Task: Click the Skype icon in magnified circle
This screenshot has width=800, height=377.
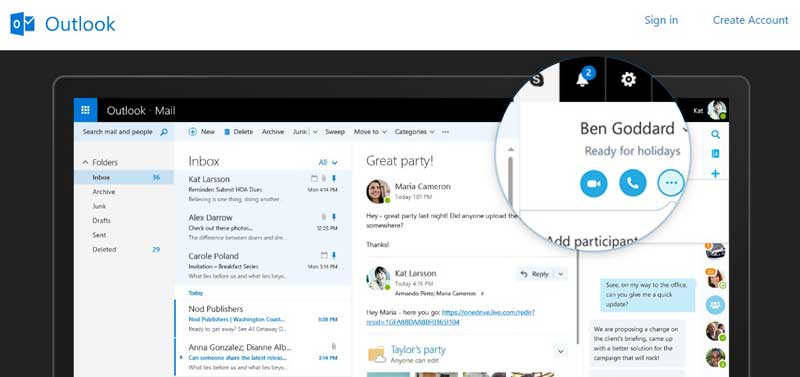Action: coord(536,80)
